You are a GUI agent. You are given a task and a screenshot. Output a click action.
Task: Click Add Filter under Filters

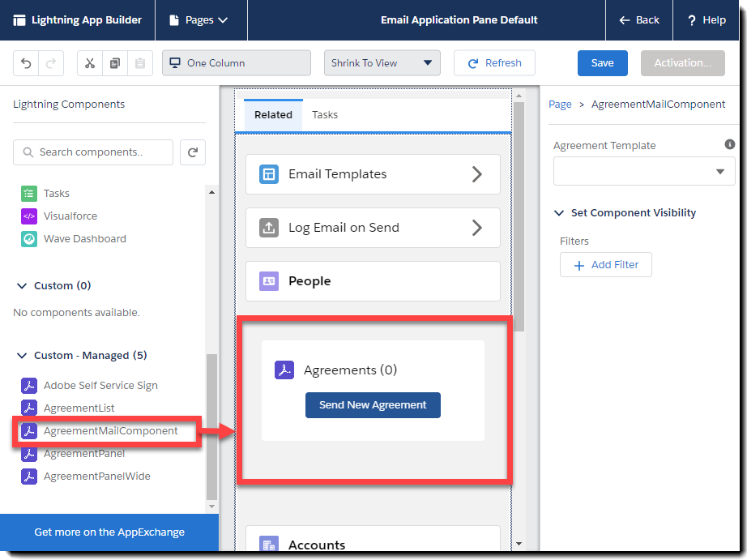pyautogui.click(x=605, y=264)
